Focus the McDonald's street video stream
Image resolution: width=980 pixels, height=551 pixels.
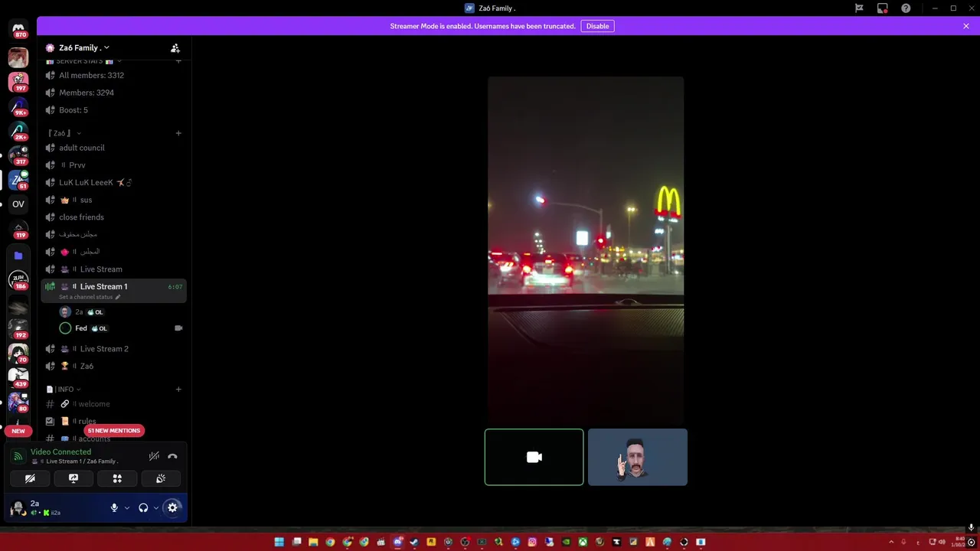coord(586,250)
